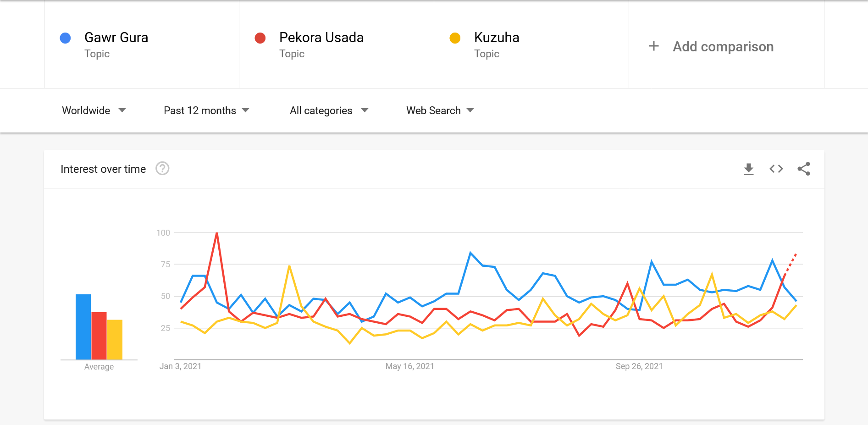Click the yellow Kuzuha color dot

(455, 38)
